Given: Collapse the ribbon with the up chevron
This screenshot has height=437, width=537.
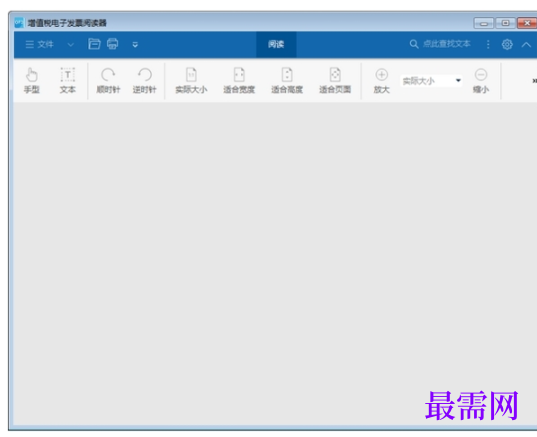Looking at the screenshot, I should click(526, 45).
